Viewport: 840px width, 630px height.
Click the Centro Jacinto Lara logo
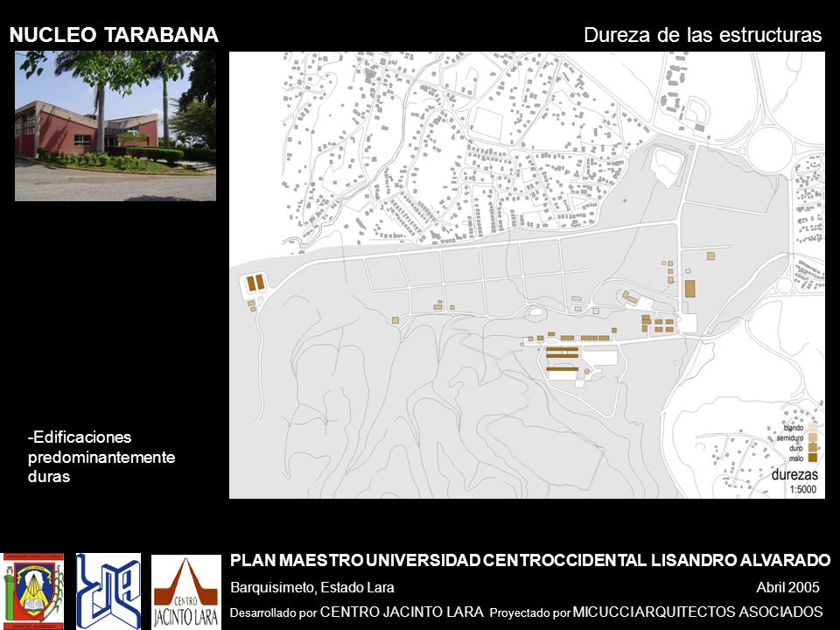(x=185, y=592)
